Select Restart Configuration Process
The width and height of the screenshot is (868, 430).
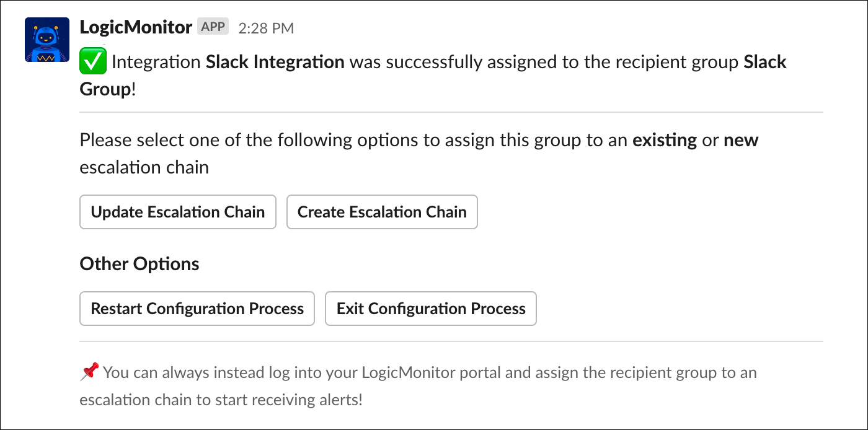[x=197, y=309]
